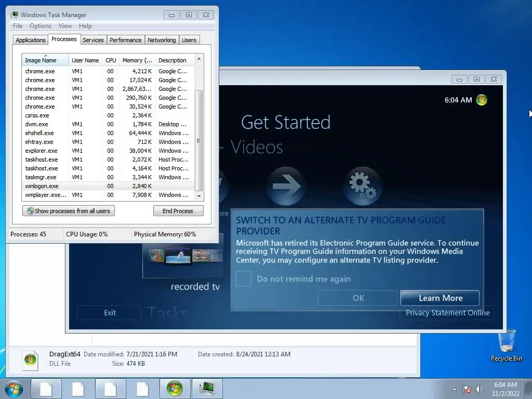
Task: Open the Options menu in Task Manager
Action: pos(41,26)
